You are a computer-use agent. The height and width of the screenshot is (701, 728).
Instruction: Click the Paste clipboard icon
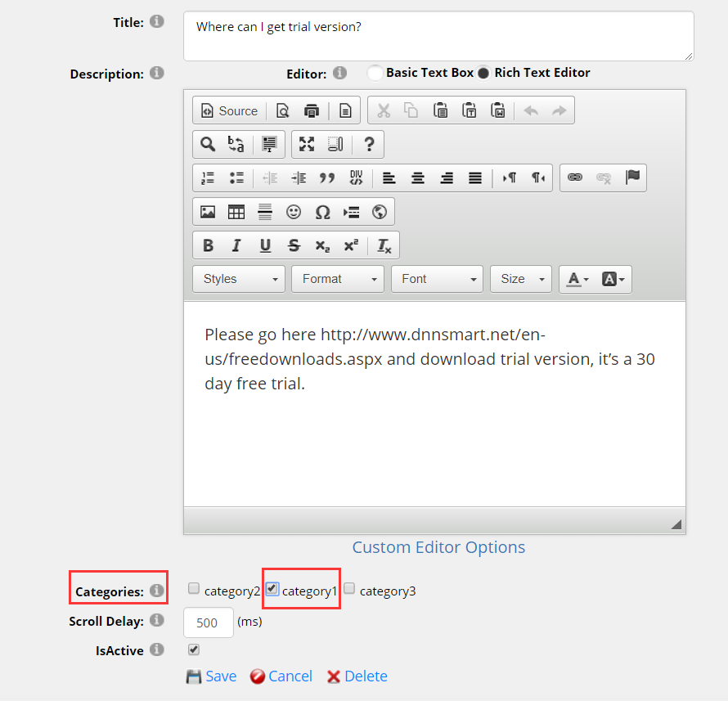pyautogui.click(x=440, y=110)
